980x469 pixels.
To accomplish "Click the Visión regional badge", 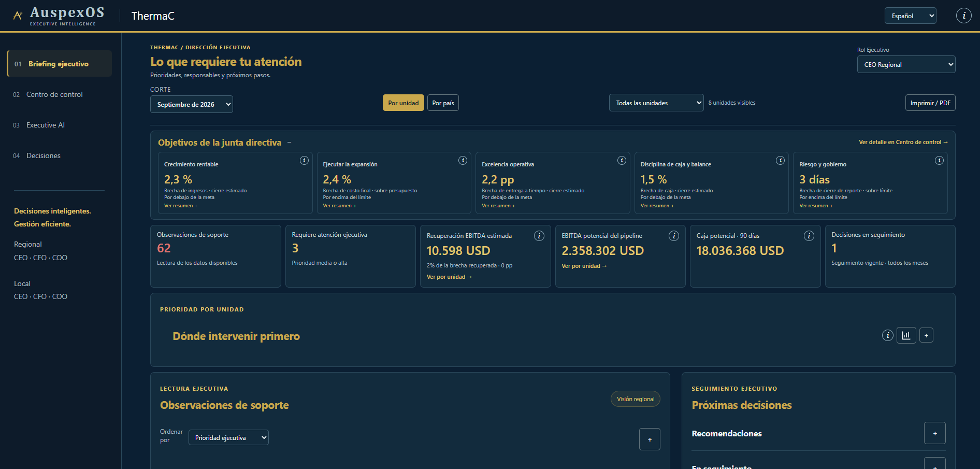I will [636, 399].
